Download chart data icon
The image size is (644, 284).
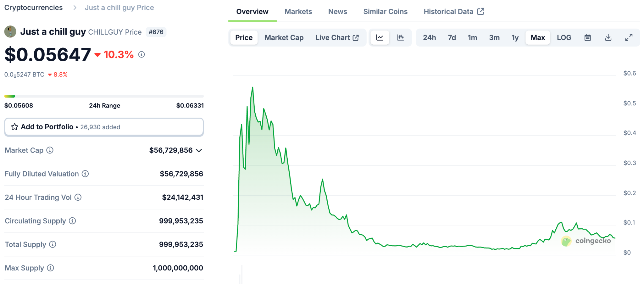[608, 38]
